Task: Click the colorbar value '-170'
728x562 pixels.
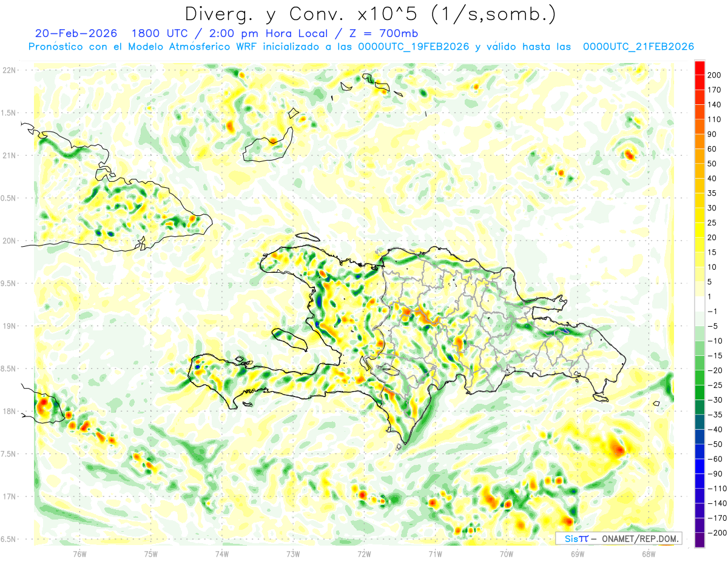Action: coord(716,518)
